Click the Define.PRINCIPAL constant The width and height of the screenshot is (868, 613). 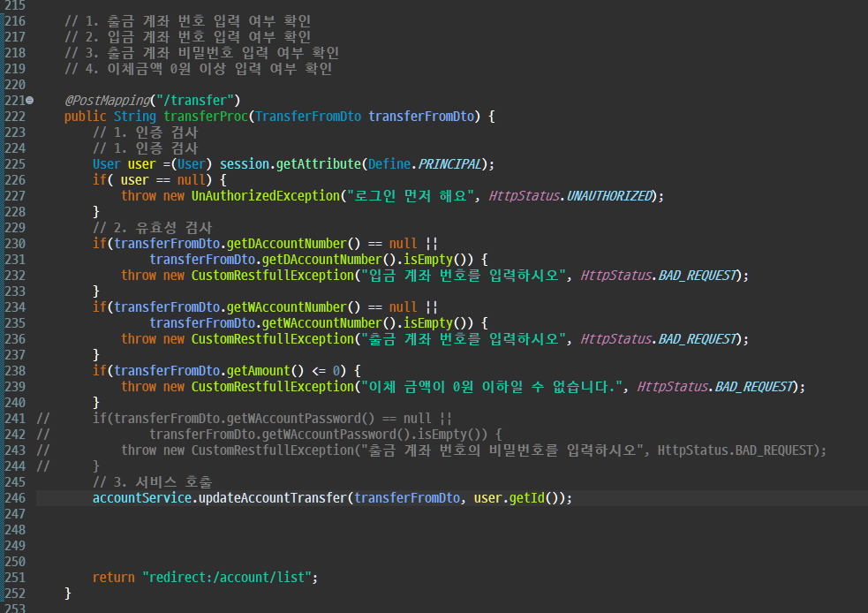(425, 164)
